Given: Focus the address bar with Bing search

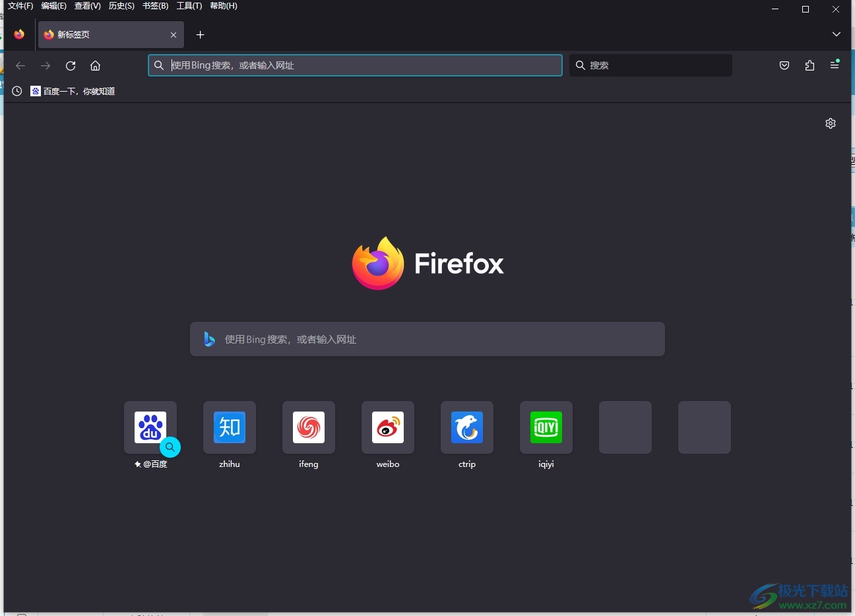Looking at the screenshot, I should tap(355, 65).
